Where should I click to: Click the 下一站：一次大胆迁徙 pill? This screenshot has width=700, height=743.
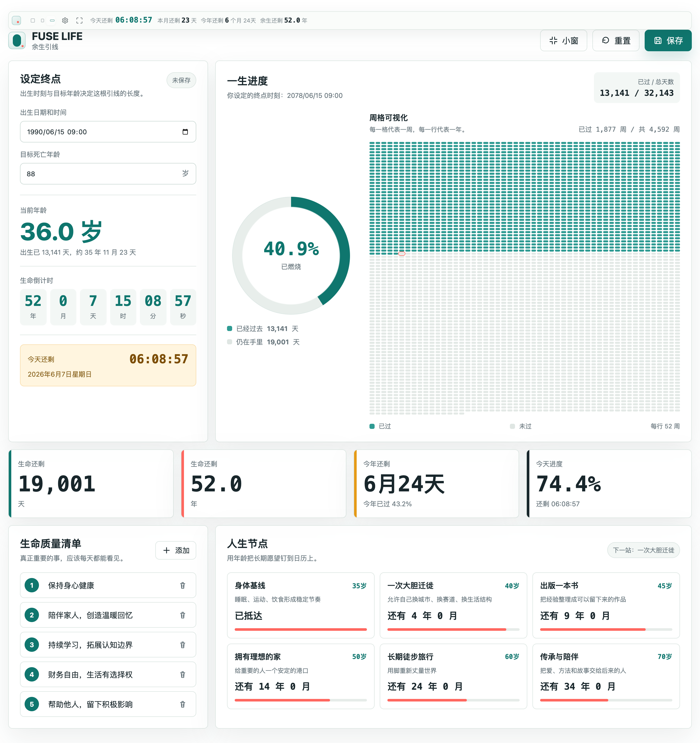[x=643, y=550]
